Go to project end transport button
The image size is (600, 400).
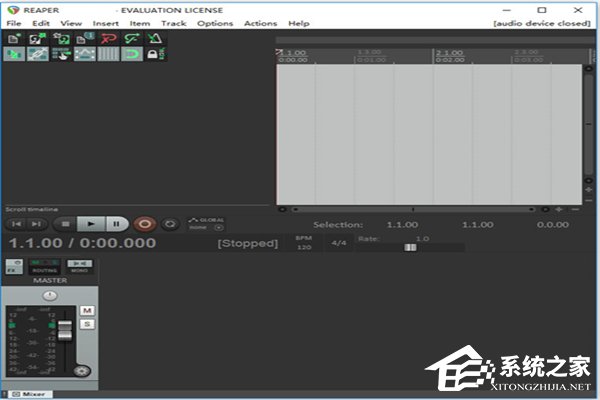pos(37,224)
